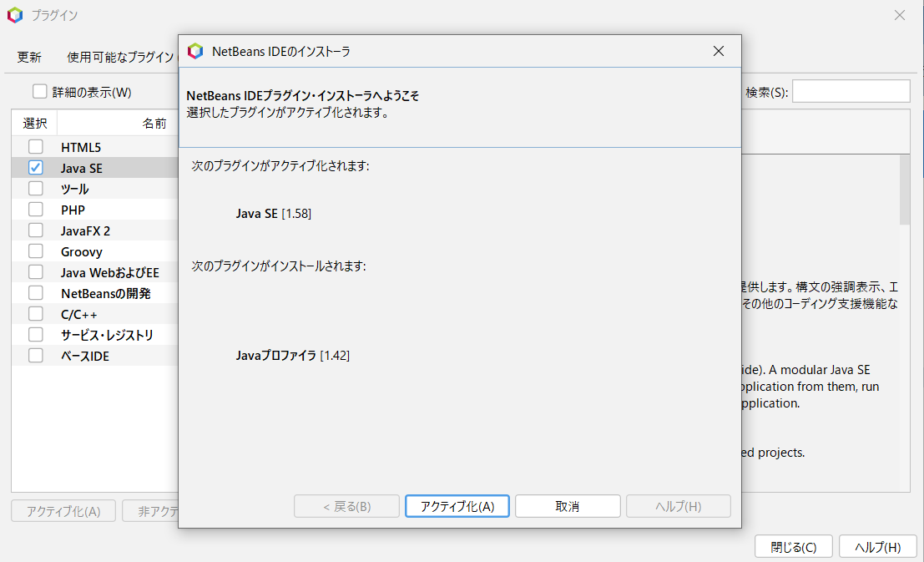Check the ツール plugin checkbox
The width and height of the screenshot is (924, 562).
pyautogui.click(x=35, y=188)
